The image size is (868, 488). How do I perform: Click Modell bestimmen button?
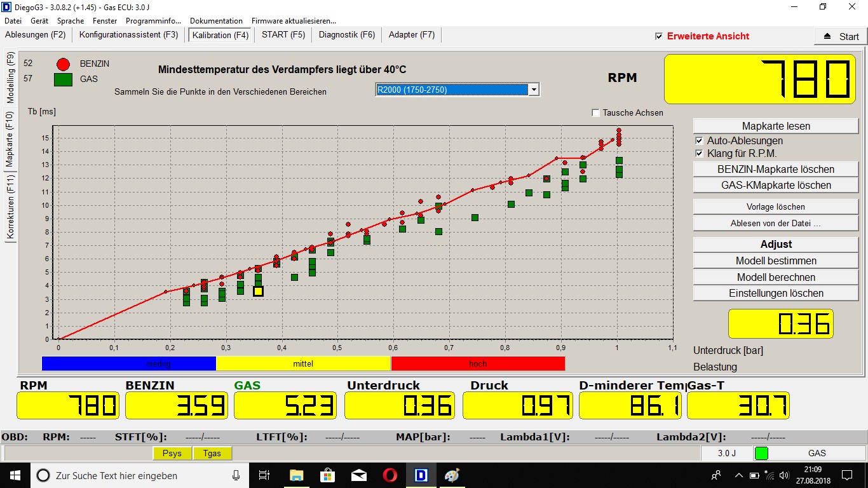776,261
